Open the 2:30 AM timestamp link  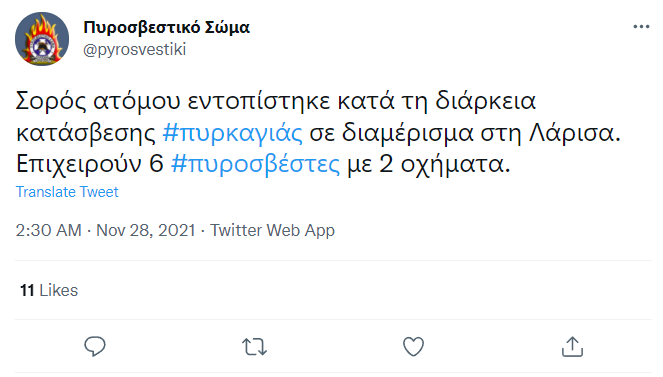[x=49, y=230]
